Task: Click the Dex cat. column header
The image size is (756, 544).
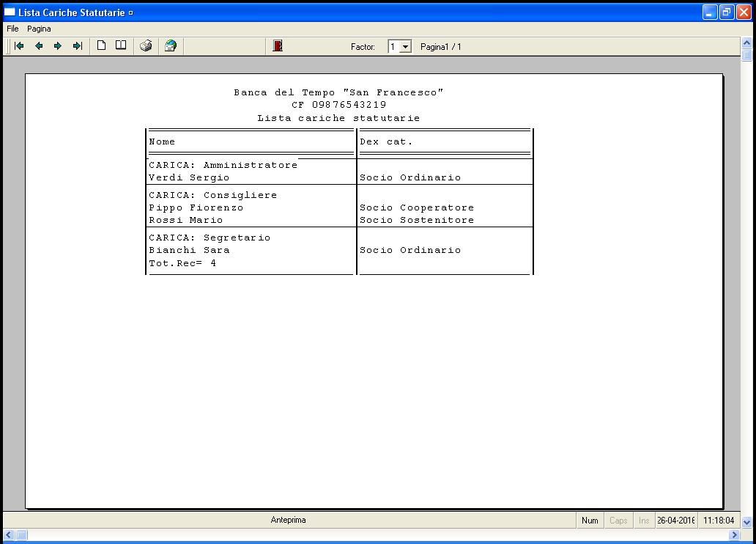Action: coord(386,141)
